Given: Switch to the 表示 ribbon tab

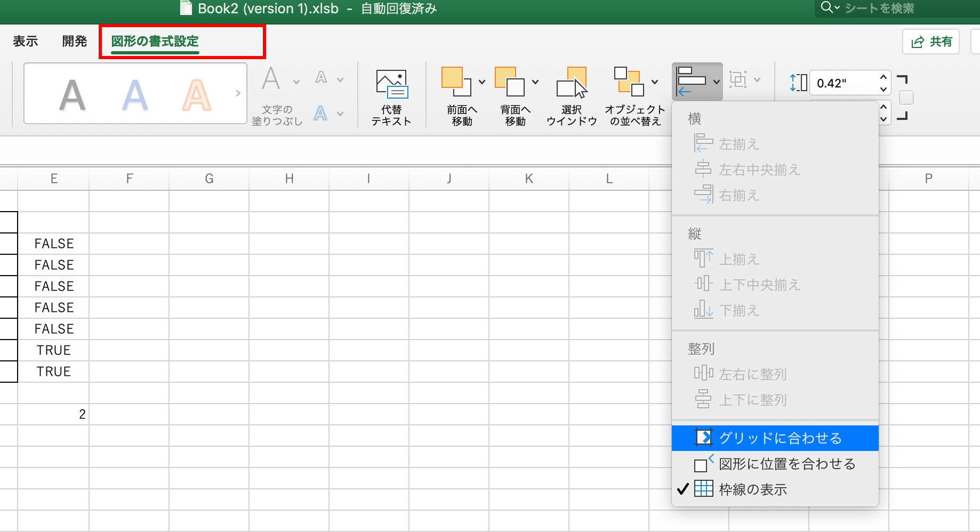Looking at the screenshot, I should [x=26, y=41].
